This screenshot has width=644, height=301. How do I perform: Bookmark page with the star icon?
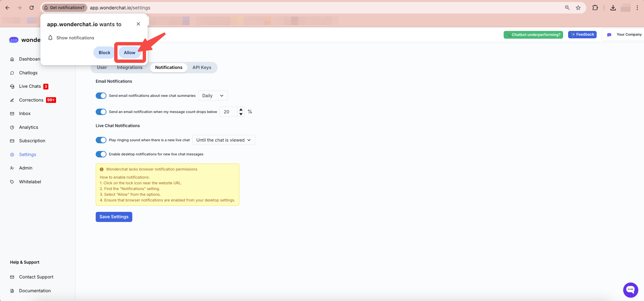tap(578, 8)
